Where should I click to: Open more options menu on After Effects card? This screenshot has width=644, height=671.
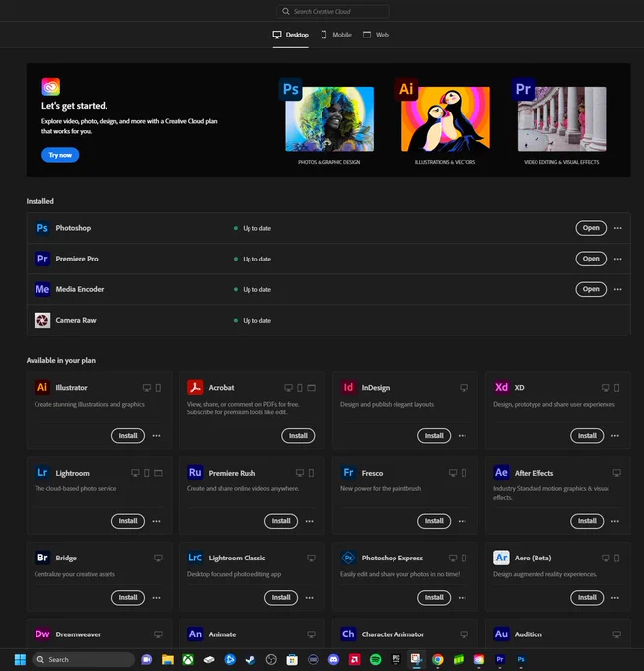(x=615, y=521)
